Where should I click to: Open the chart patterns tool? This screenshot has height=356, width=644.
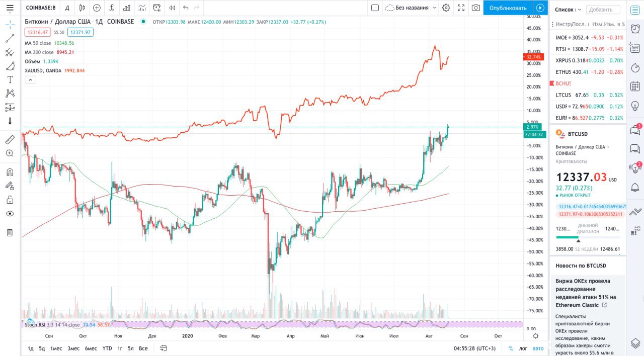coord(10,93)
